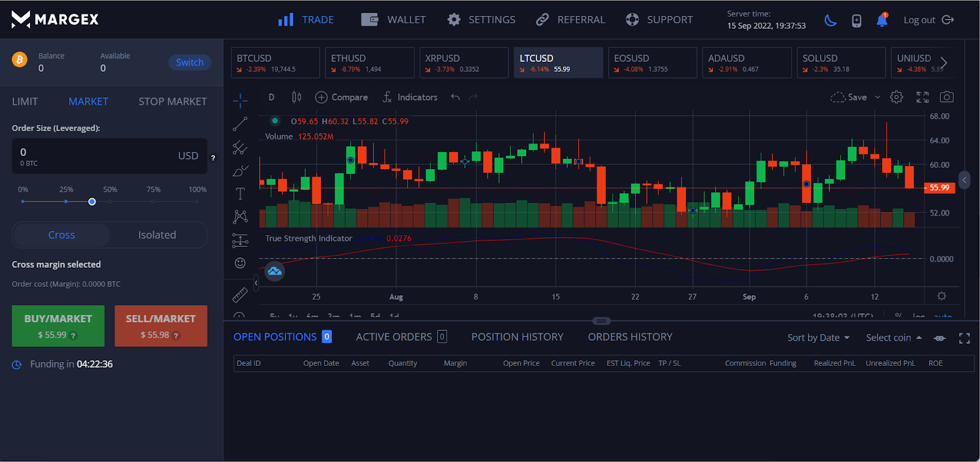This screenshot has width=980, height=462.
Task: Click the link icon beside Select coin
Action: coord(940,338)
